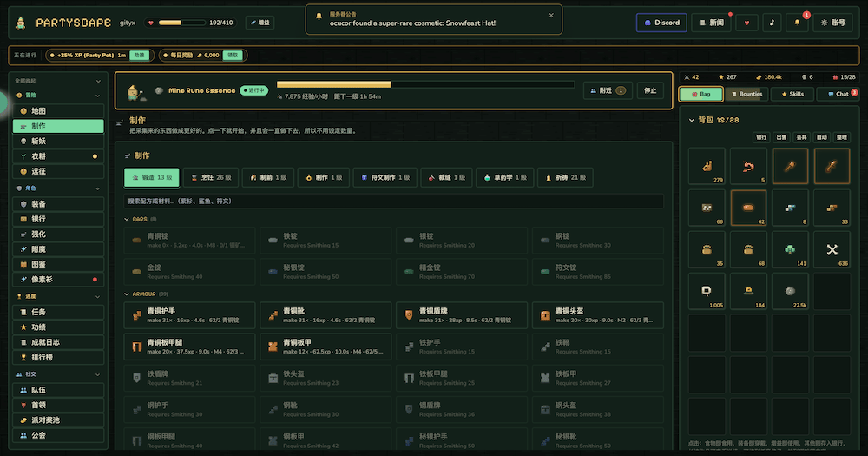Select the inventory item with quantity 1,005
The height and width of the screenshot is (456, 868).
[707, 291]
